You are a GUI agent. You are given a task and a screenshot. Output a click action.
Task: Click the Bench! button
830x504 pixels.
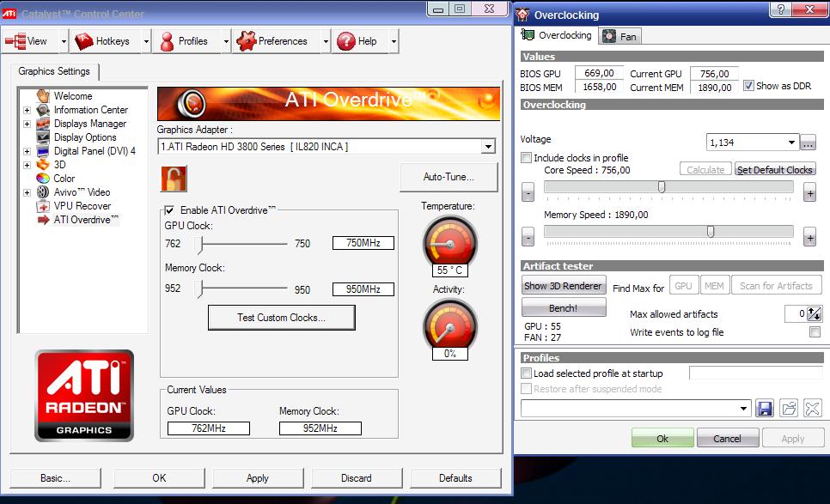(564, 307)
